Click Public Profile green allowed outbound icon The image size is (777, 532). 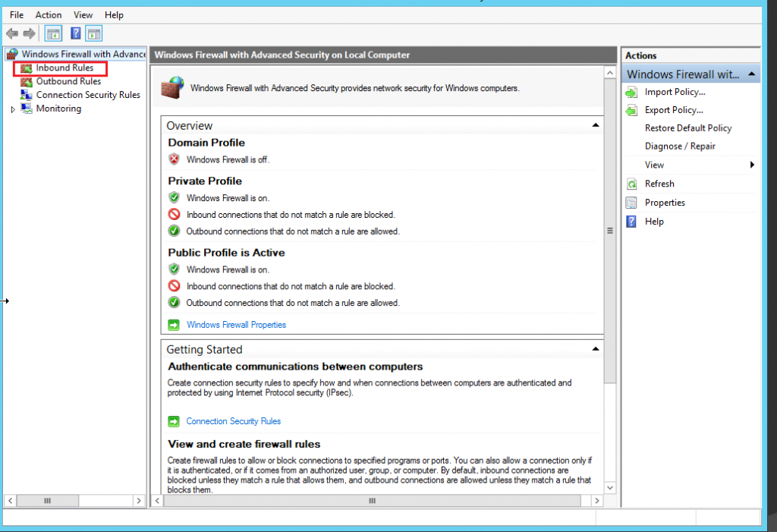point(174,303)
